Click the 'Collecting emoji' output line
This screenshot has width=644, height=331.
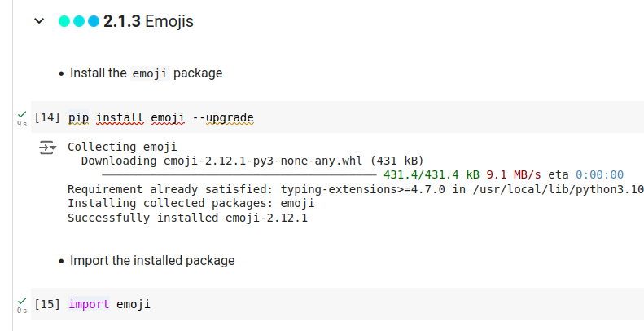(122, 148)
